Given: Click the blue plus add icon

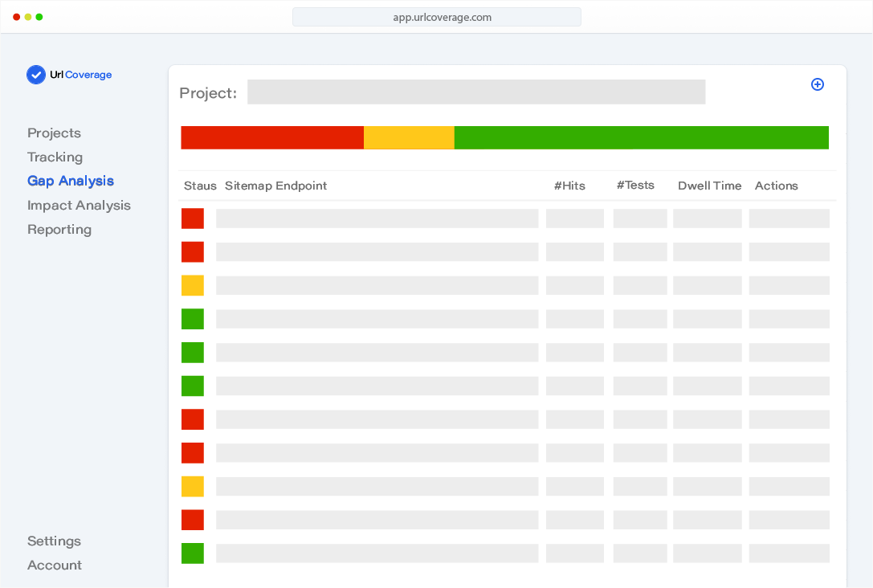Looking at the screenshot, I should coord(818,84).
